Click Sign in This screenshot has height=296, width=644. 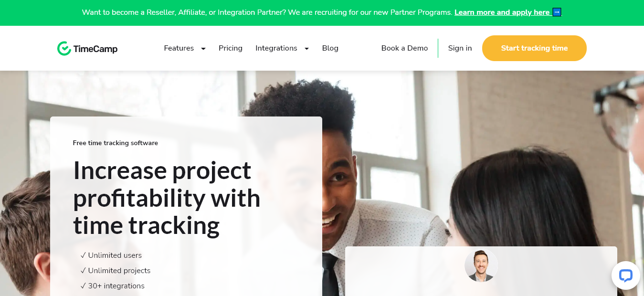[460, 48]
